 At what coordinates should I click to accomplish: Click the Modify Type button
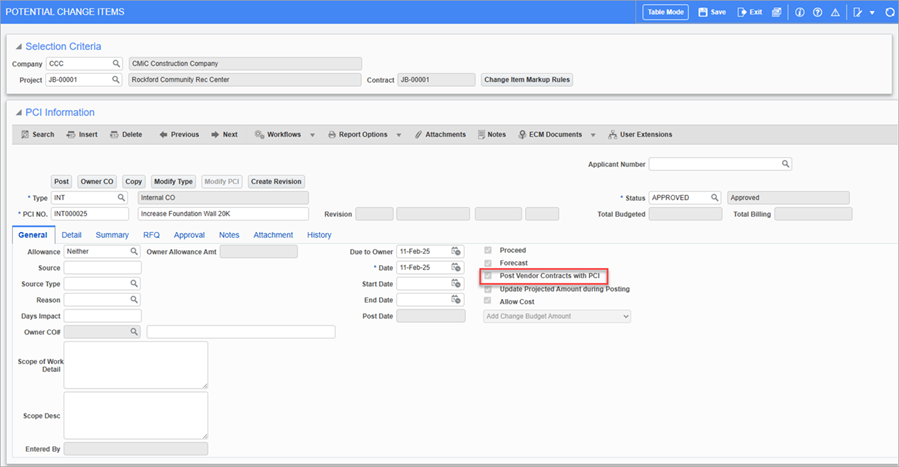point(173,182)
